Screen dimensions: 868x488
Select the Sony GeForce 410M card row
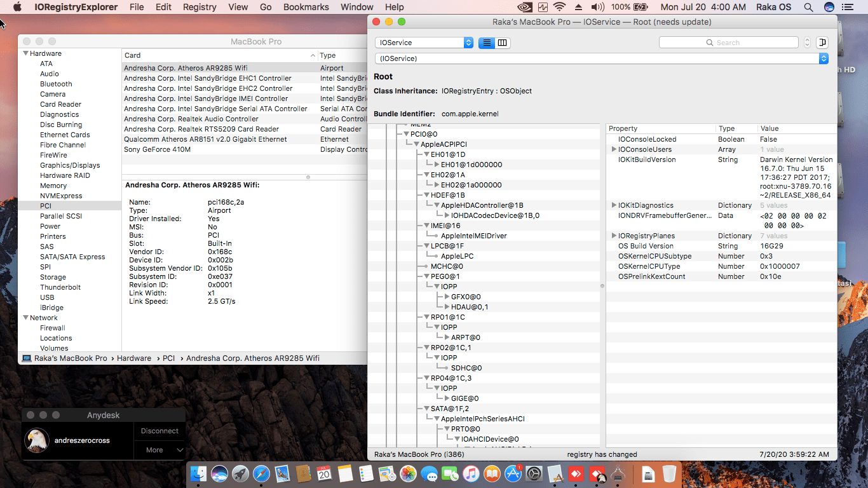tap(245, 149)
